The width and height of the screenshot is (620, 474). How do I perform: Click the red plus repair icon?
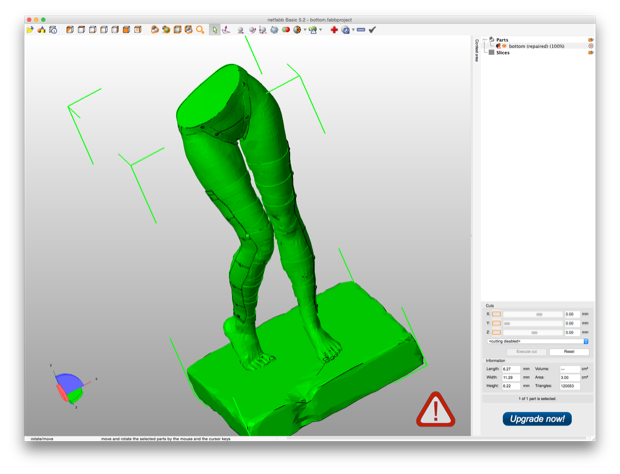pyautogui.click(x=334, y=30)
